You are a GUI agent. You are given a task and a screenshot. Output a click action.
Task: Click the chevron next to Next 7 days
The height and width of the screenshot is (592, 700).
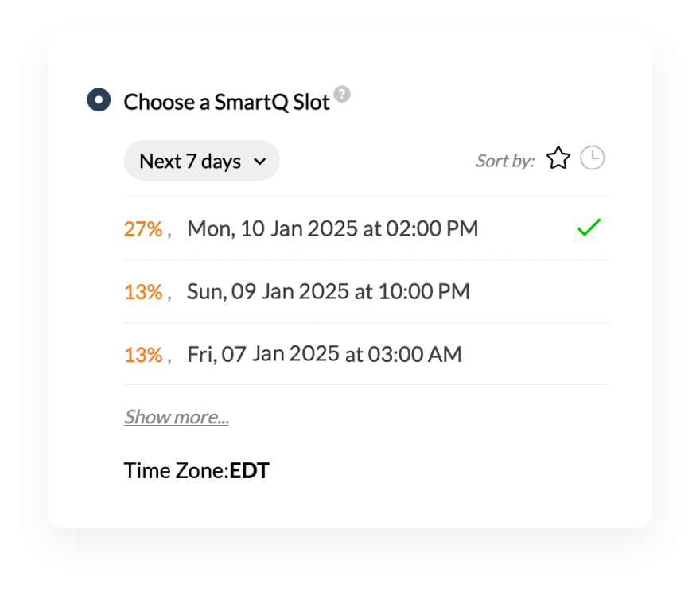(x=259, y=161)
